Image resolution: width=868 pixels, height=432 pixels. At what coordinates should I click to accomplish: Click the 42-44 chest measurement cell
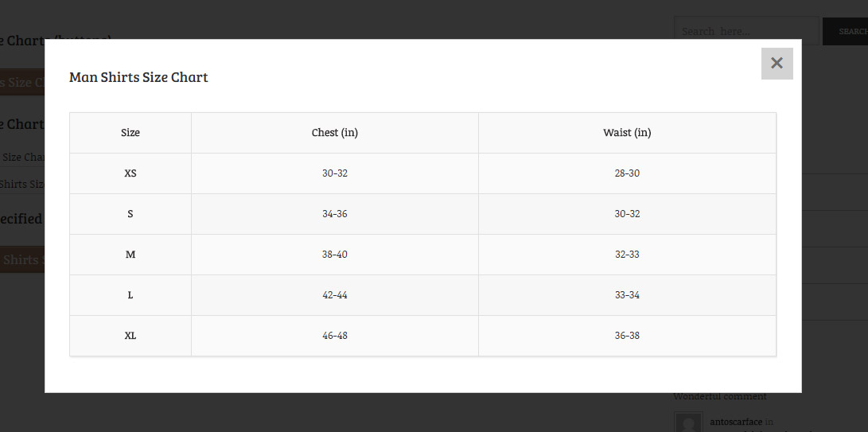[335, 295]
